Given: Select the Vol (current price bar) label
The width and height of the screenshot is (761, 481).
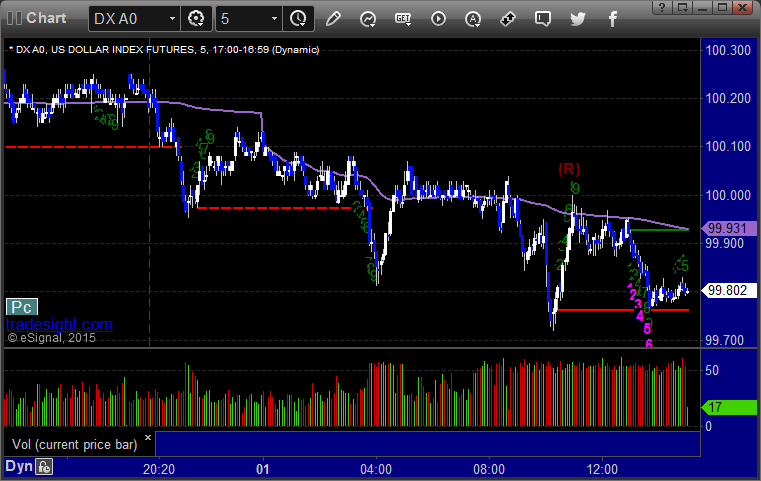Looking at the screenshot, I should pos(74,445).
